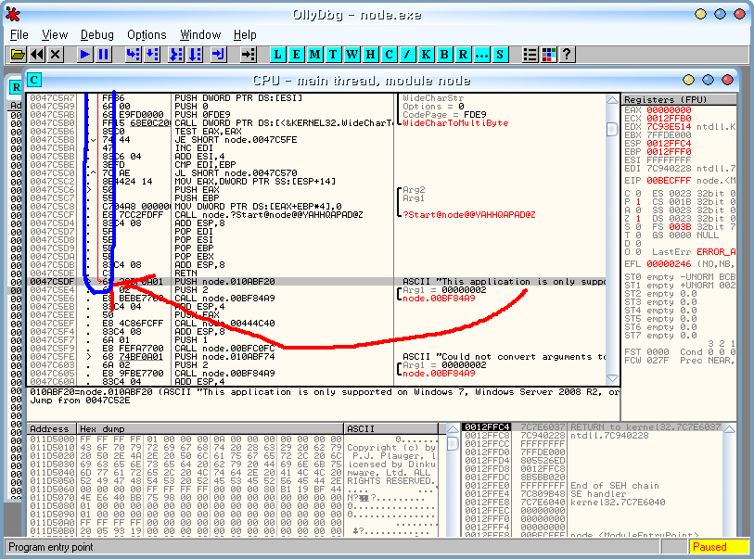754x560 pixels.
Task: Click the Execute till return icon
Action: (219, 55)
